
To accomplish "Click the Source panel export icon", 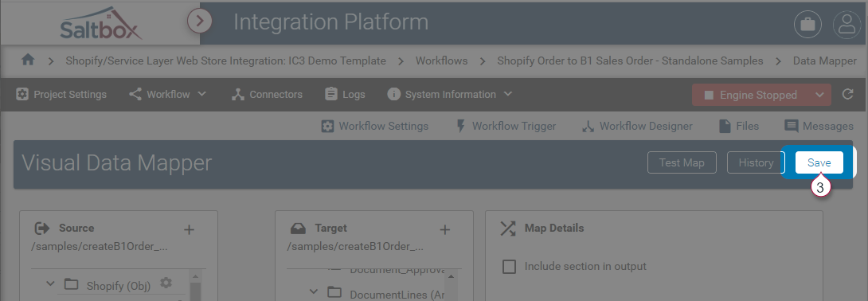I will [x=41, y=228].
